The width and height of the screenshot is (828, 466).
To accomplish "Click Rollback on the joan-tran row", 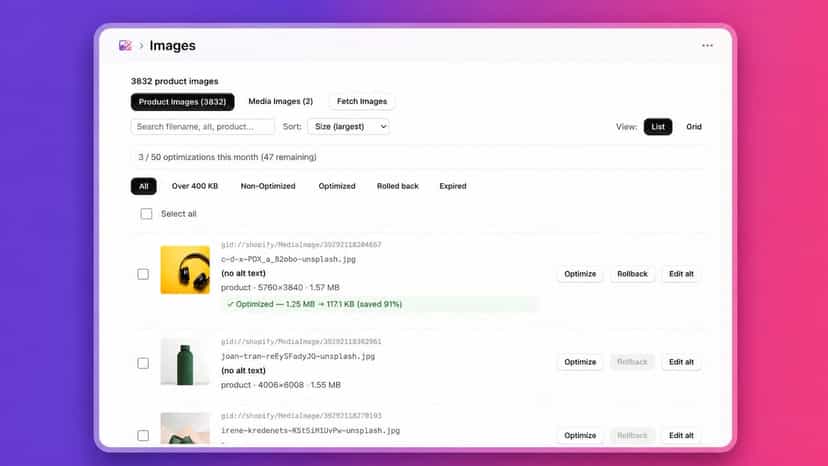I will [632, 362].
